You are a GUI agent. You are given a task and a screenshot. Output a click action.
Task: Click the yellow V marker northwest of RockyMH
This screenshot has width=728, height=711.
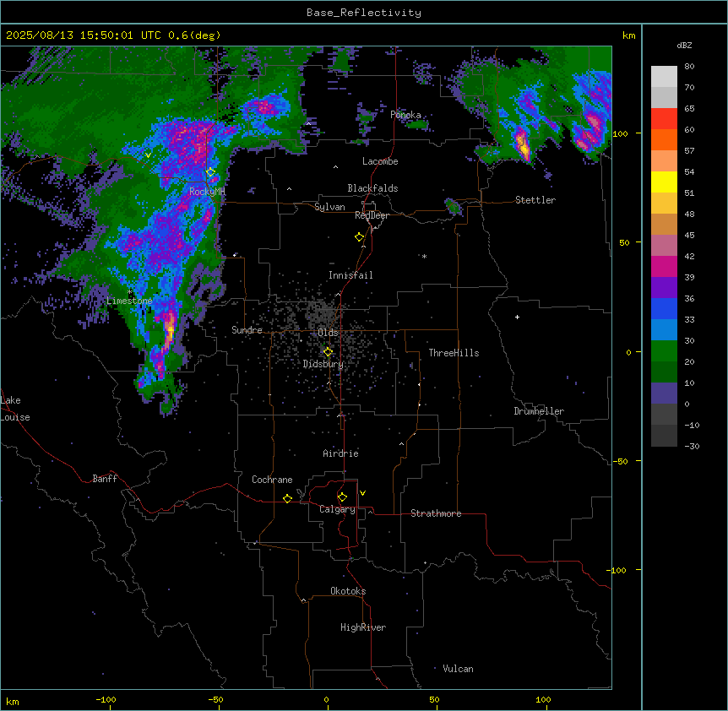pos(148,155)
